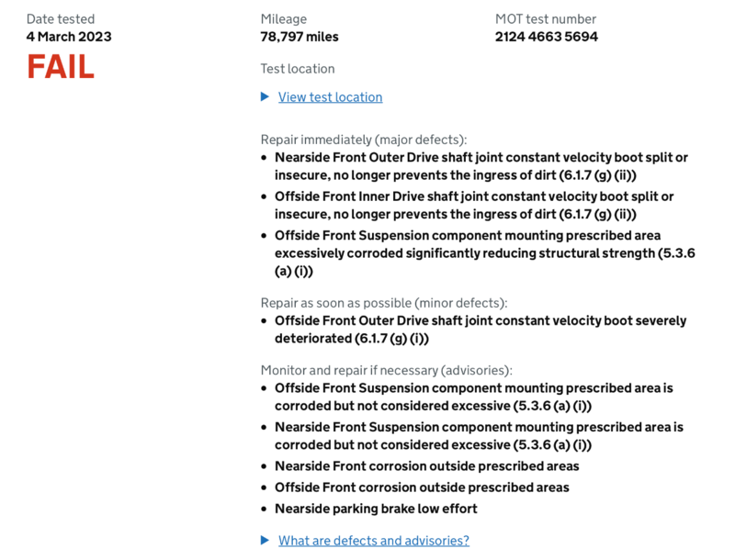Click the Offside Front Inner Drive shaft defect

click(x=474, y=206)
